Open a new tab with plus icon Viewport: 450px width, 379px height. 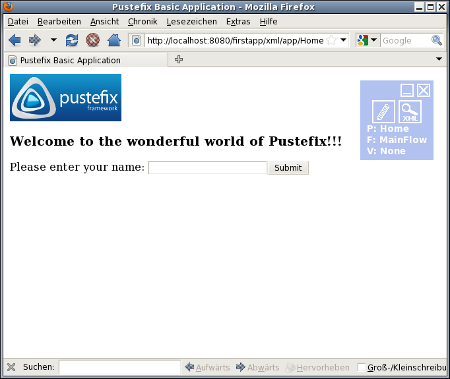(x=179, y=59)
